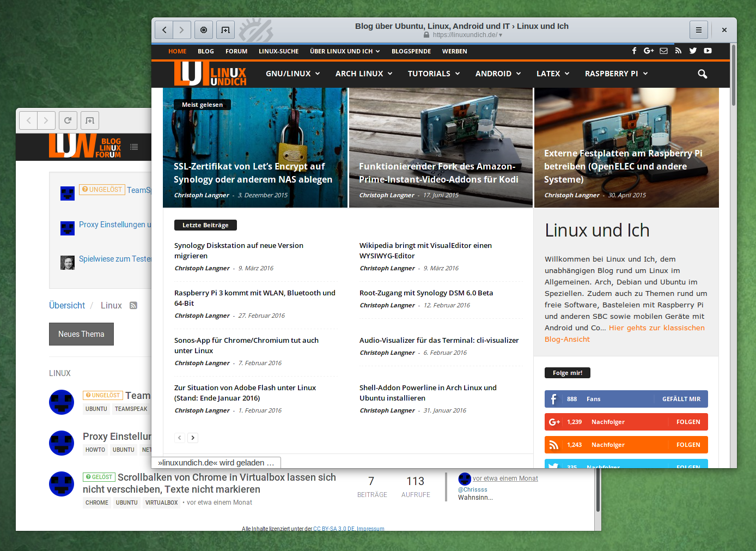
Task: Open the hamburger menu of the front browser
Action: pos(699,30)
